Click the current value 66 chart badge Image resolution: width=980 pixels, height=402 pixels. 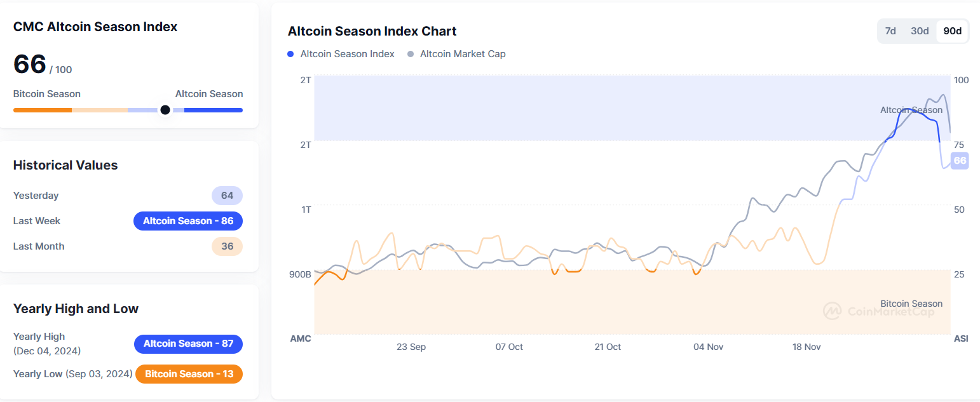960,160
